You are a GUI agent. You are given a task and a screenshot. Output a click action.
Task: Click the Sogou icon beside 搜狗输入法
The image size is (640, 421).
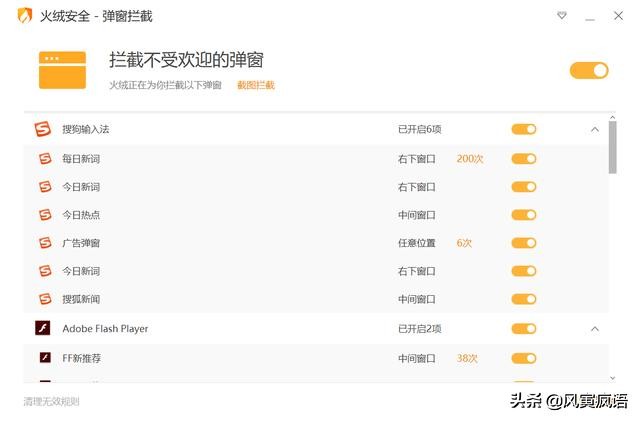click(x=42, y=129)
